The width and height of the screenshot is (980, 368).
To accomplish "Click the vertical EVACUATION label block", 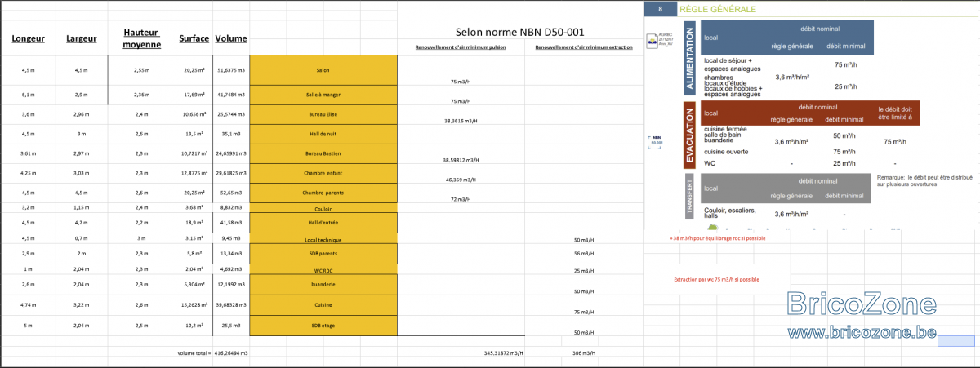I will click(689, 135).
